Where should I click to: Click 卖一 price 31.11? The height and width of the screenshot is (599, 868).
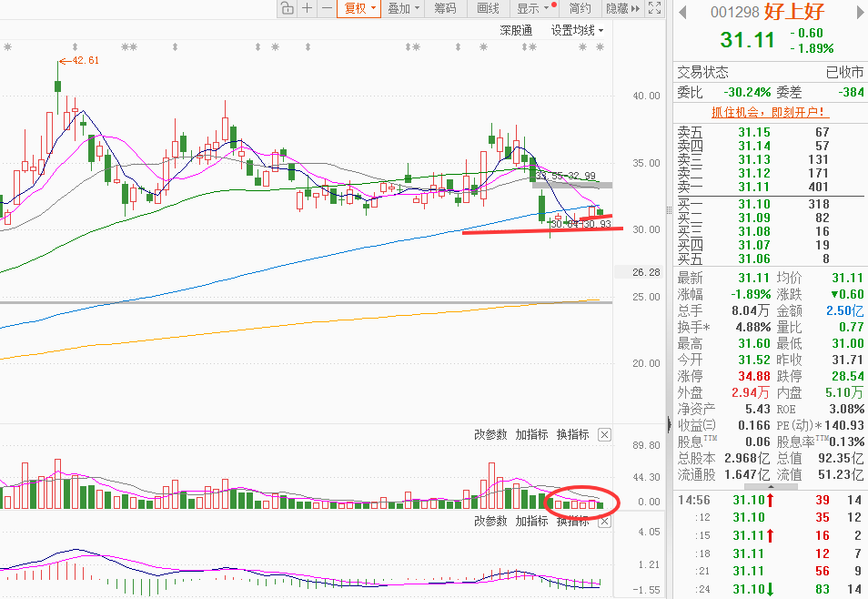click(x=754, y=188)
